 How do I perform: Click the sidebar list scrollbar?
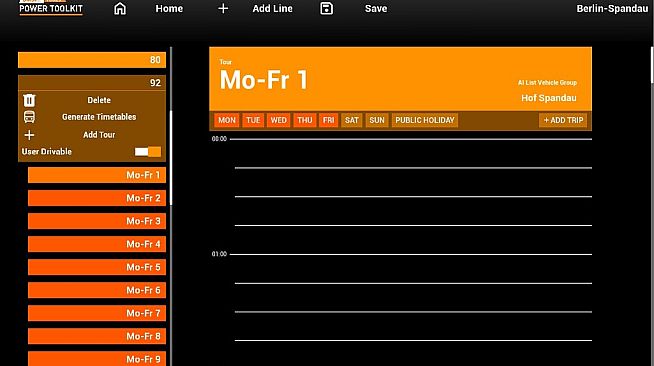coord(171,158)
